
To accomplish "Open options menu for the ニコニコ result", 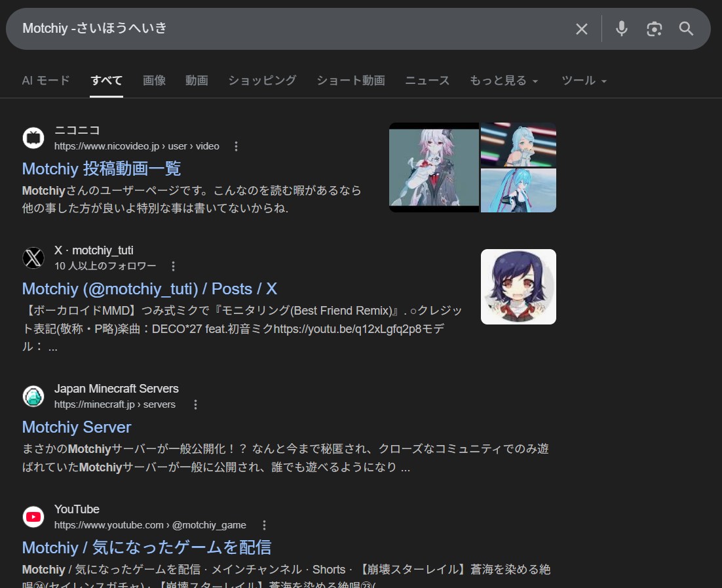I will click(237, 146).
